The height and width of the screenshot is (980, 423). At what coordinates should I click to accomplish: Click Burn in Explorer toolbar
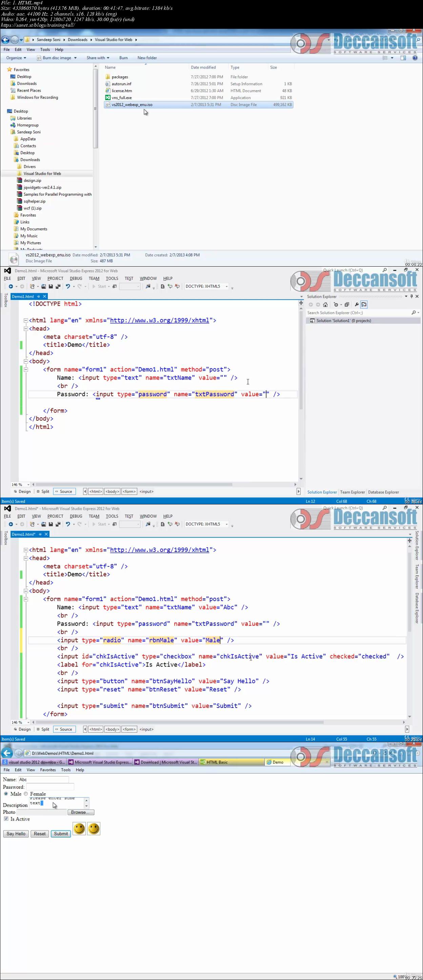[x=123, y=58]
